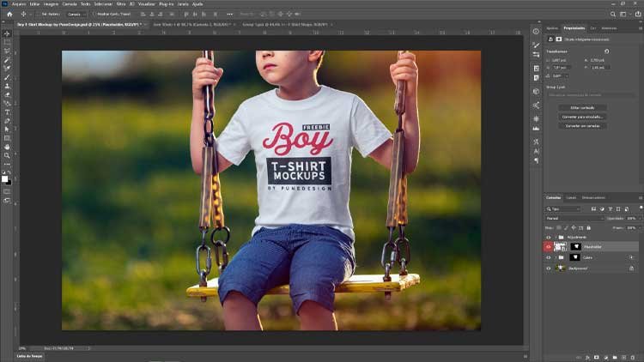Screen dimensions: 644x362
Task: Hide the Placeholder layer
Action: (x=549, y=246)
